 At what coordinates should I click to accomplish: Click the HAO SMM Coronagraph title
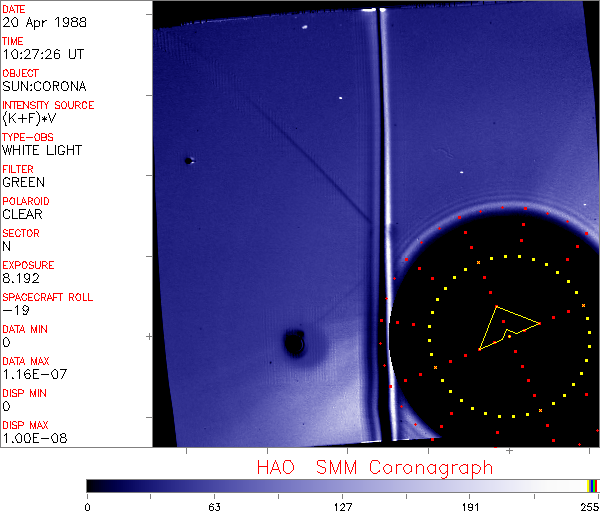click(x=375, y=467)
